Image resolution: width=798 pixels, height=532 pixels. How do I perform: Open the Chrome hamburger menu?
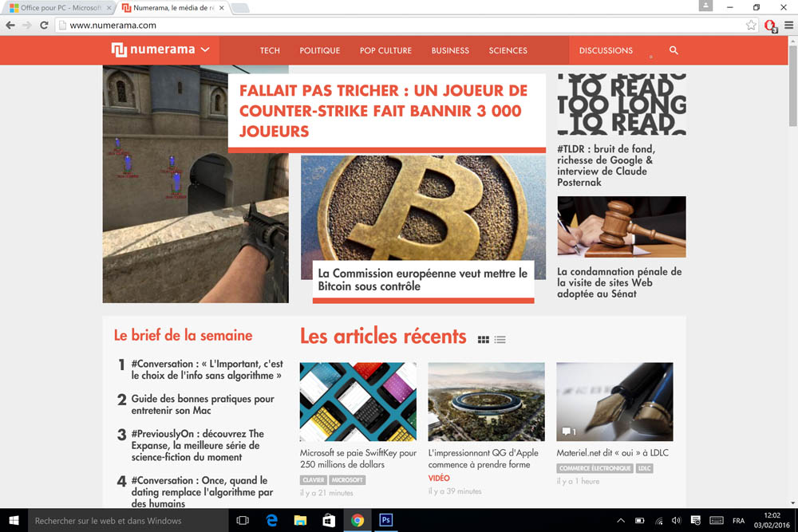[x=789, y=25]
